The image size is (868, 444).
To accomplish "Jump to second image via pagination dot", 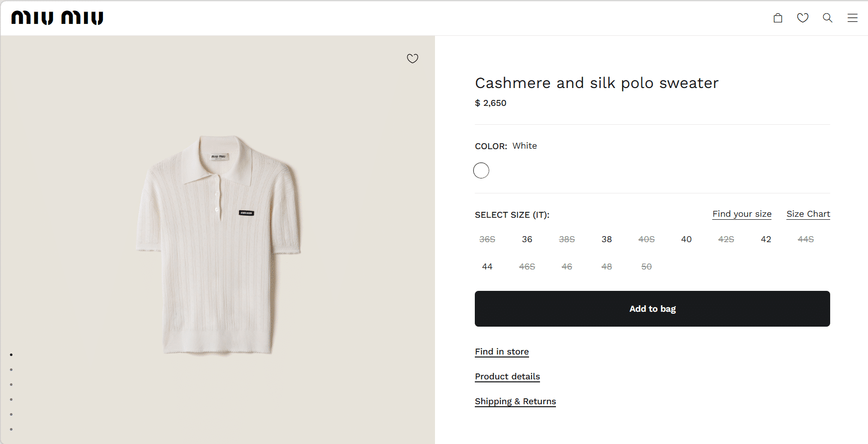I will [11, 369].
